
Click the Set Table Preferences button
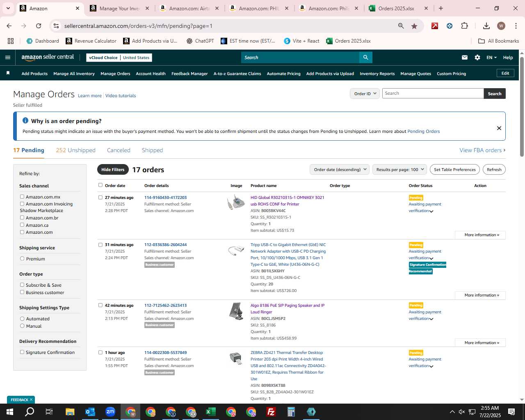(454, 169)
